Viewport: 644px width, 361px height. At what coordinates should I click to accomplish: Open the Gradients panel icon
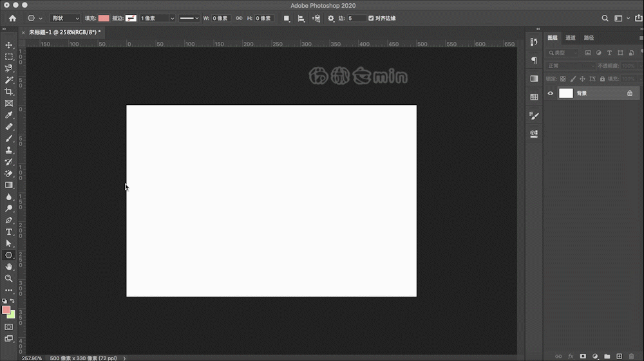point(534,79)
